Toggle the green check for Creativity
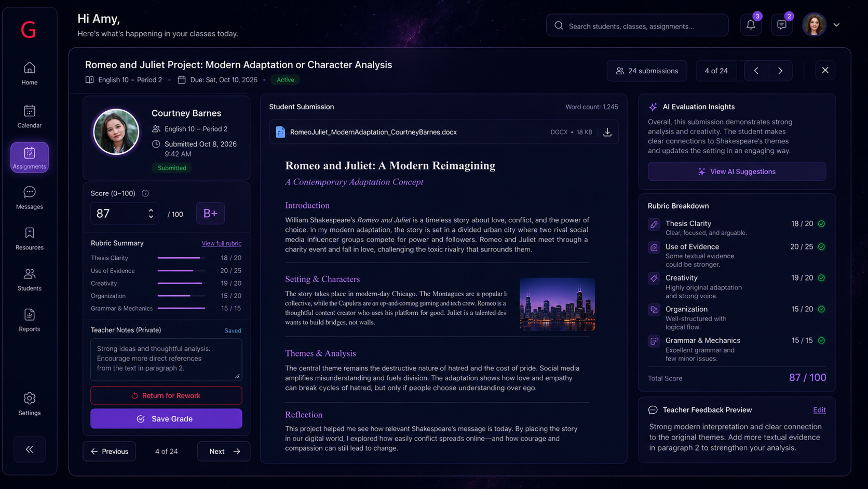 pyautogui.click(x=821, y=278)
